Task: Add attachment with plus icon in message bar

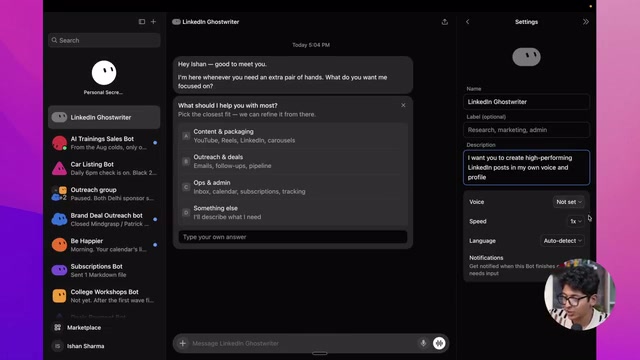Action: click(183, 343)
